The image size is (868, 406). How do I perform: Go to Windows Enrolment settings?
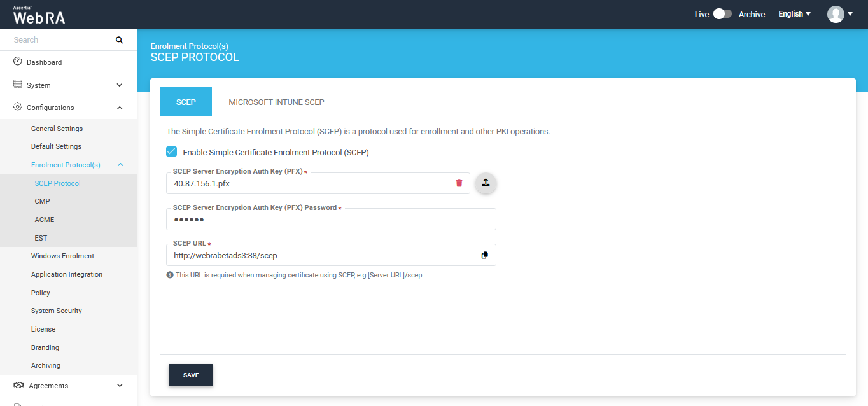[x=62, y=256]
